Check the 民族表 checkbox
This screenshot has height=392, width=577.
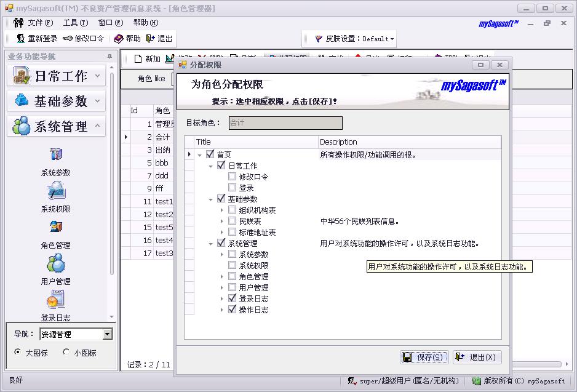pyautogui.click(x=232, y=220)
